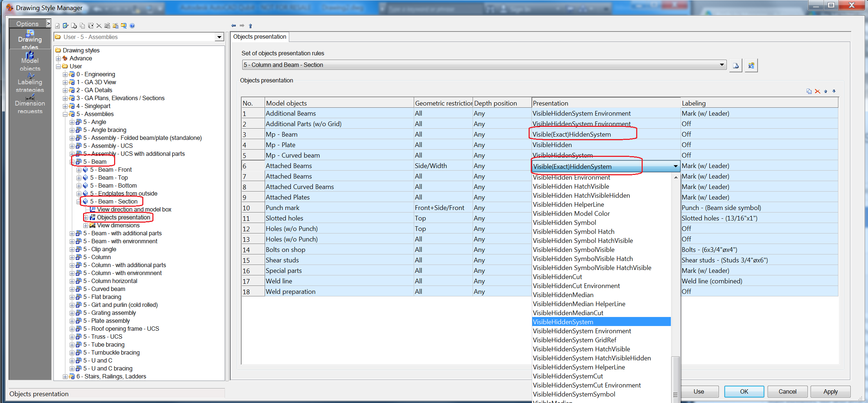Screen dimensions: 868x403
Task: Click the Apply button
Action: tap(830, 391)
